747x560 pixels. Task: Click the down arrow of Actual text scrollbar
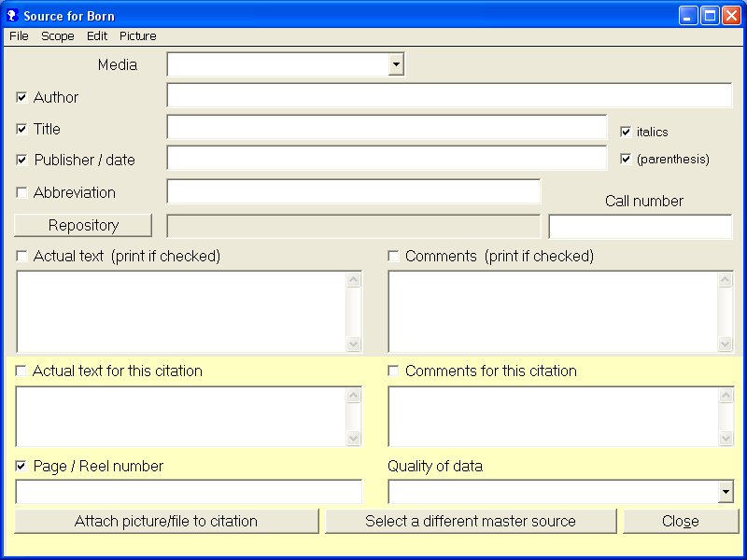tap(354, 343)
